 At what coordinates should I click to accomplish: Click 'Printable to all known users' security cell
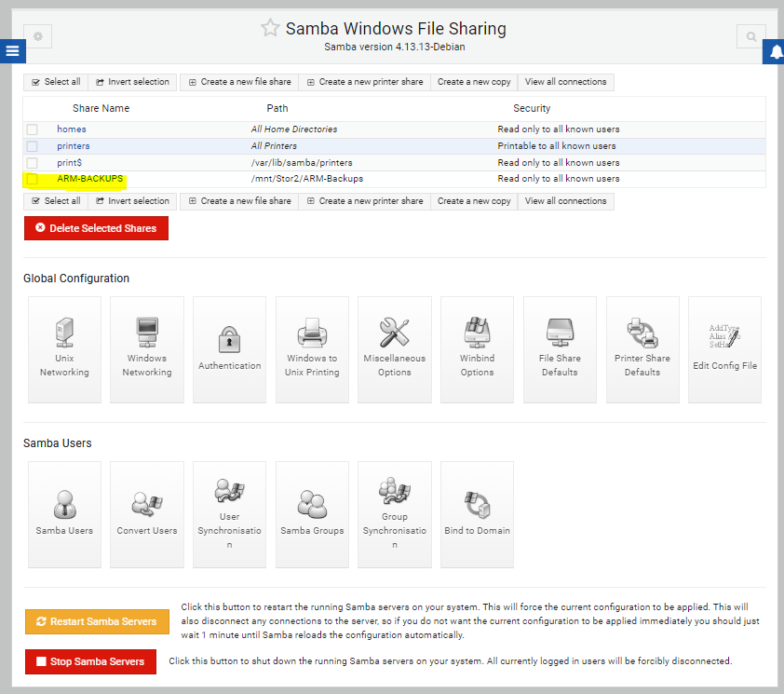(x=557, y=146)
